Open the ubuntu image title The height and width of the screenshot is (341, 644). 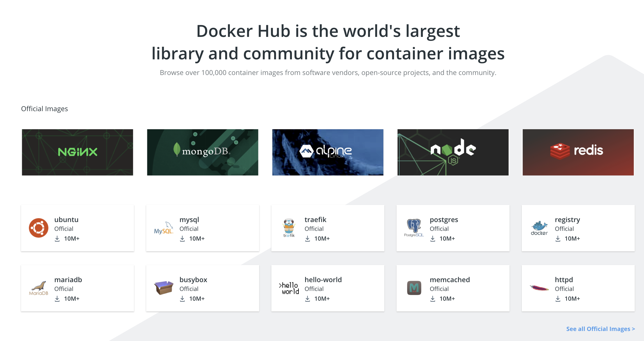pyautogui.click(x=67, y=220)
